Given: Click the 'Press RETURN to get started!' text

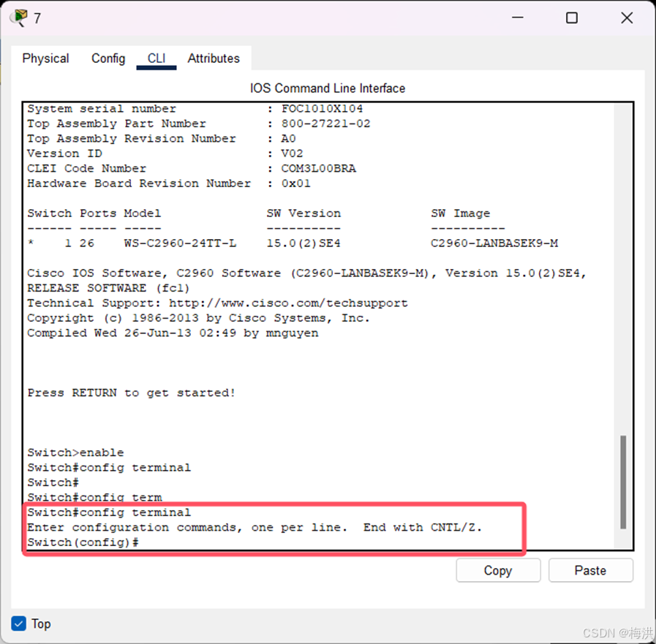Looking at the screenshot, I should [132, 393].
